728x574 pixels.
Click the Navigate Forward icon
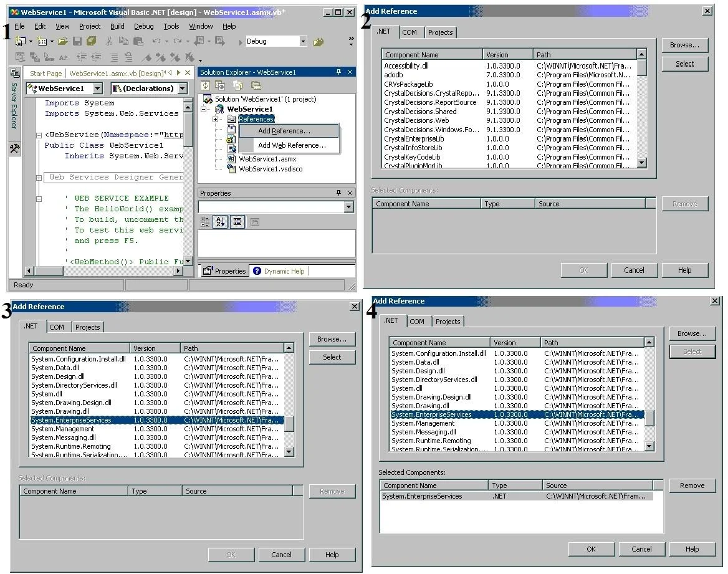(x=219, y=41)
